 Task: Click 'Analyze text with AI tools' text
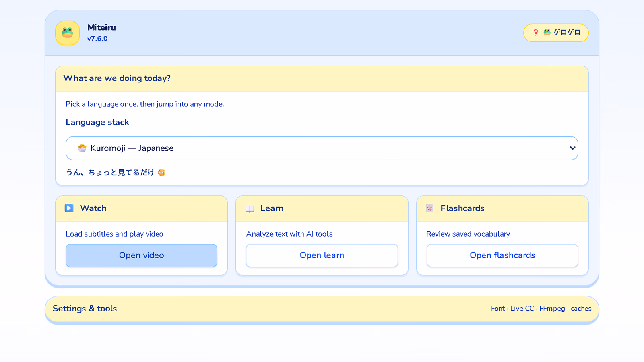pyautogui.click(x=289, y=234)
